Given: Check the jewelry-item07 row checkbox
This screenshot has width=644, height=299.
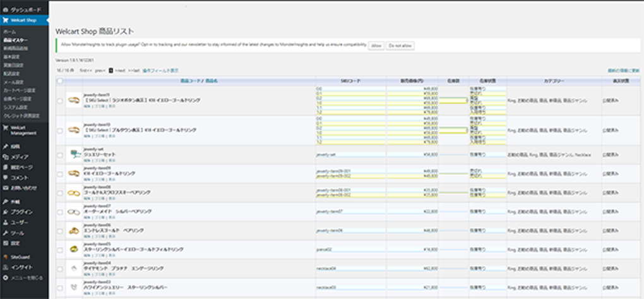Looking at the screenshot, I should (60, 212).
